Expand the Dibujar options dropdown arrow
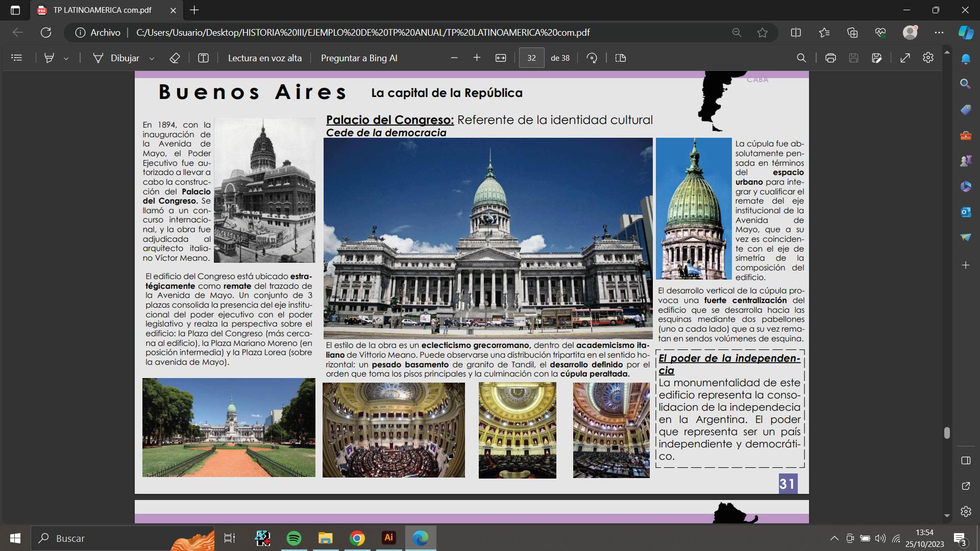 (x=152, y=59)
